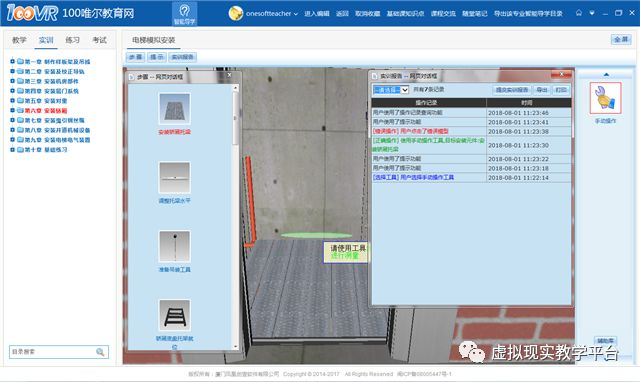Expand the 第十章 tree node
The image size is (640, 382).
pos(12,150)
